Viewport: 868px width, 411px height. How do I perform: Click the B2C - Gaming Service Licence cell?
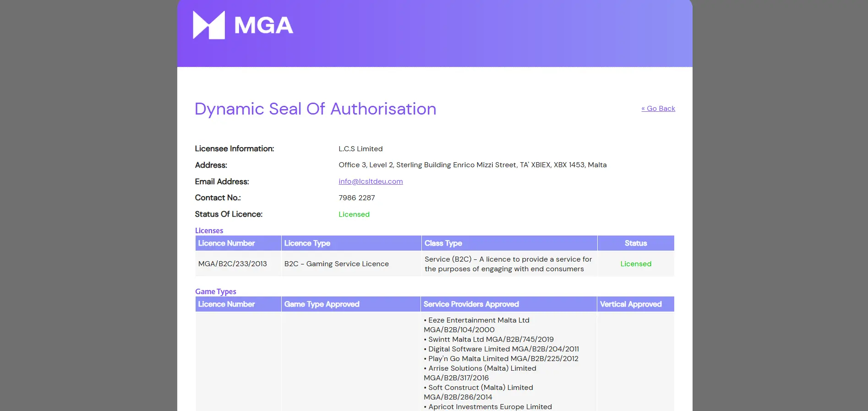[336, 264]
